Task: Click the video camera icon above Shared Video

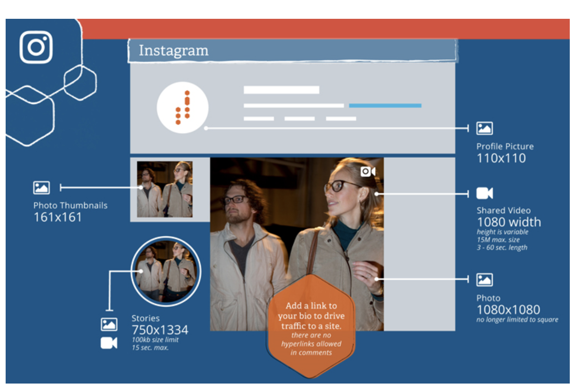Action: point(484,193)
